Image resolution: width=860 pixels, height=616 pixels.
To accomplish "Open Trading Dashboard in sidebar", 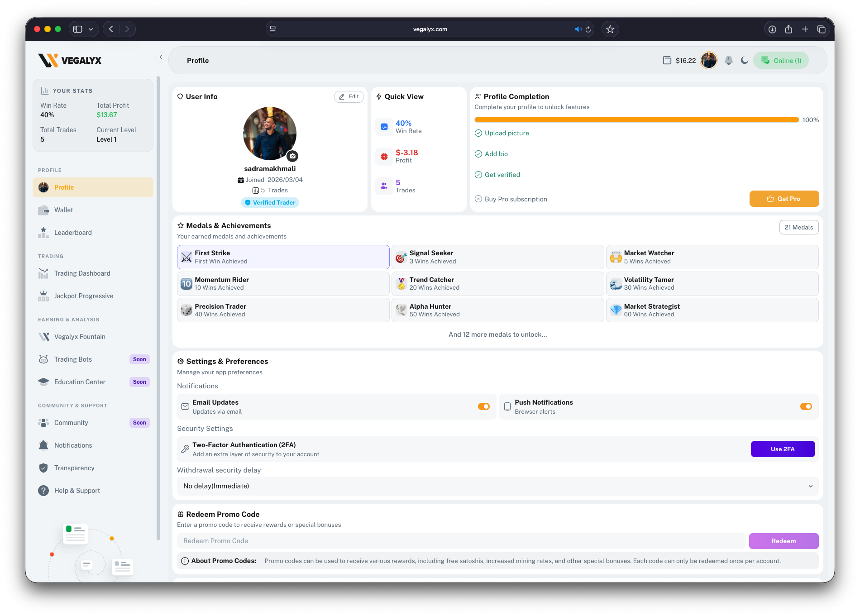I will point(93,273).
